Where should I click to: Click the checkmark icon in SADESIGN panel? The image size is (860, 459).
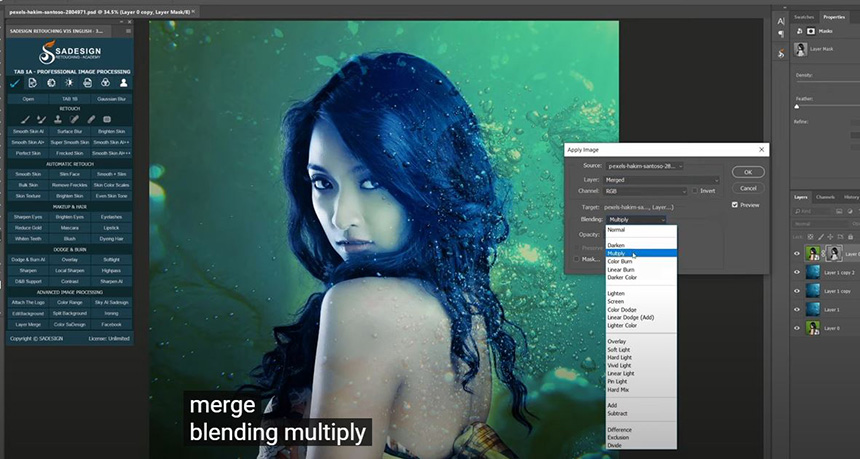[15, 84]
